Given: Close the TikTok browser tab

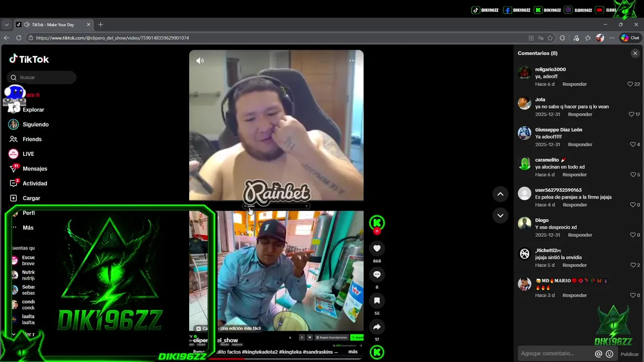Looking at the screenshot, I should [x=89, y=25].
